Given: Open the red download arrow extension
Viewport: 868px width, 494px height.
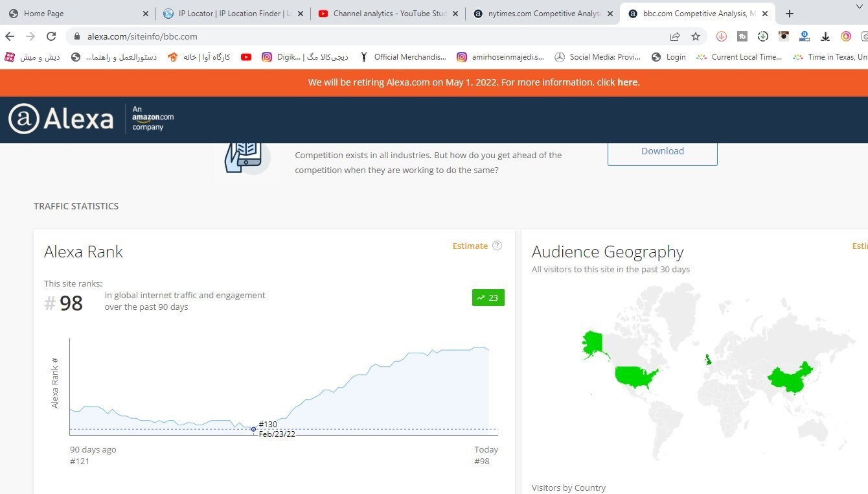Looking at the screenshot, I should pyautogui.click(x=722, y=36).
